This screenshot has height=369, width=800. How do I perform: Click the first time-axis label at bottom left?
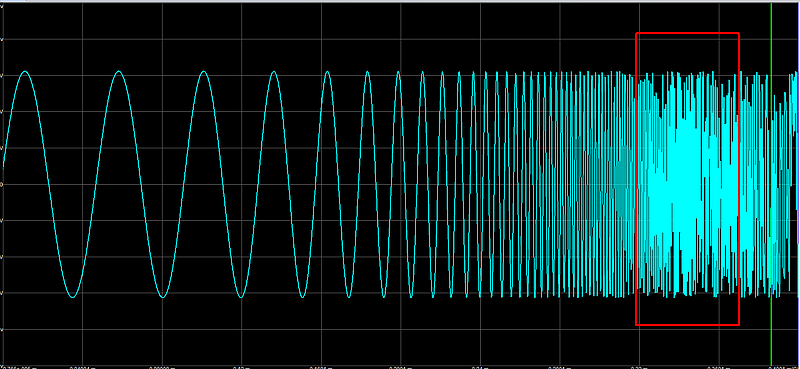click(18, 367)
